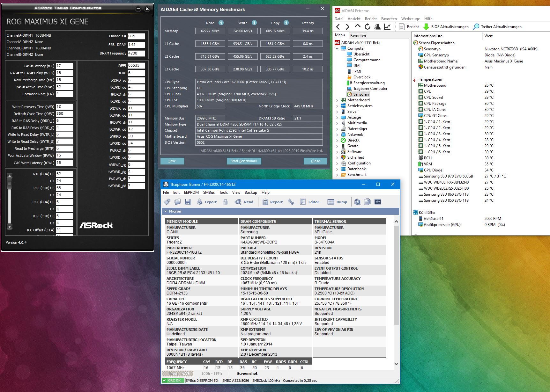
Task: Open the Backup menu in Thaiphoon Burner
Action: pyautogui.click(x=251, y=192)
